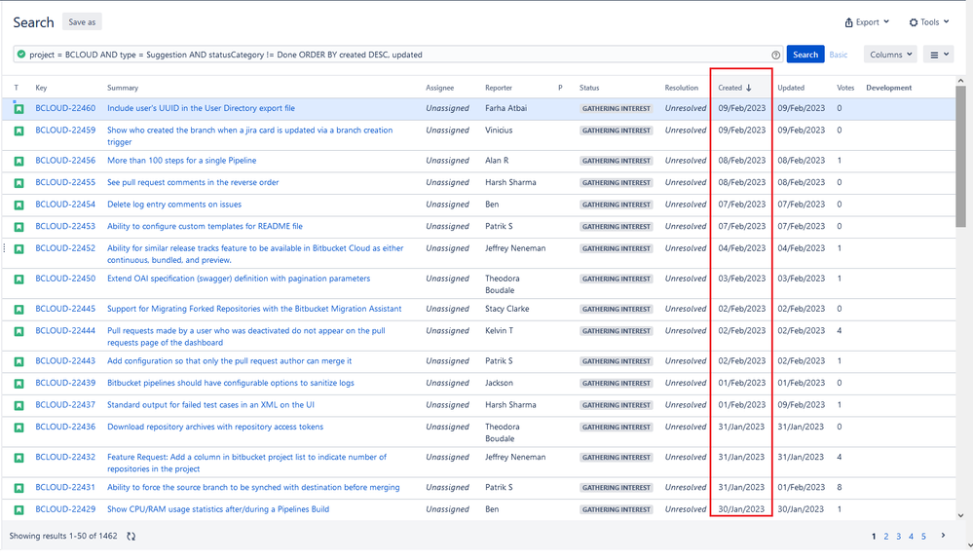Click suggestion type icon for BCLOUD-22431
Viewport: 973px width, 560px height.
[x=19, y=488]
